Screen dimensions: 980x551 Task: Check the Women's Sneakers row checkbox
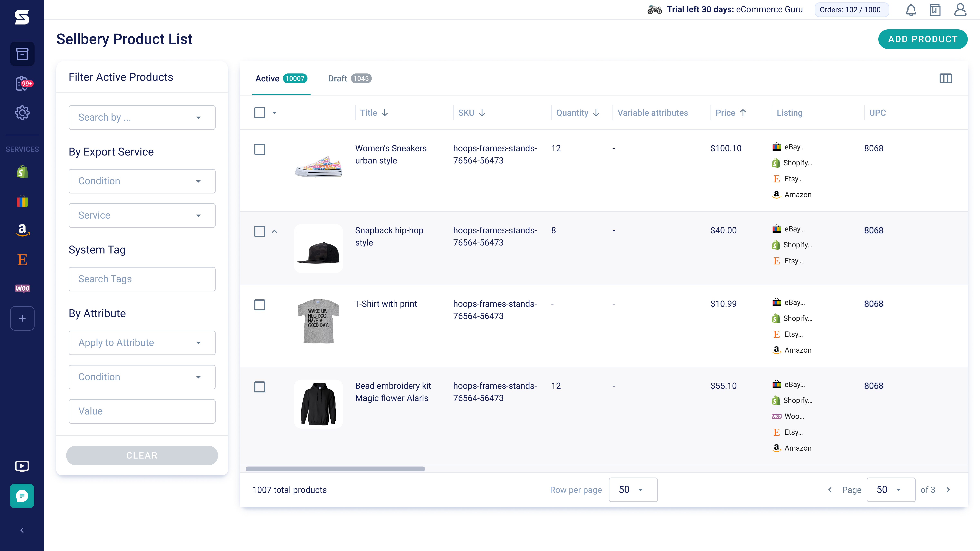coord(260,149)
